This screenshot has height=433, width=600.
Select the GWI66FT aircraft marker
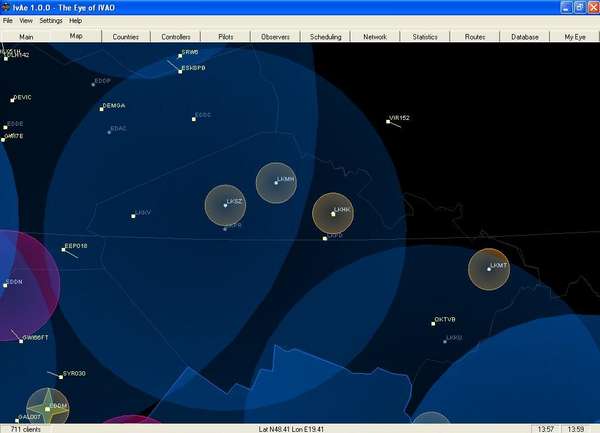tap(21, 341)
